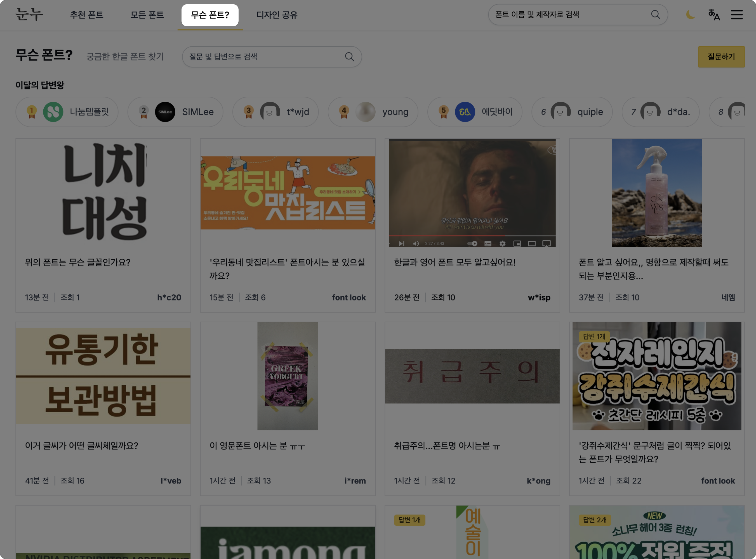Open the quiple ranked profile

572,112
